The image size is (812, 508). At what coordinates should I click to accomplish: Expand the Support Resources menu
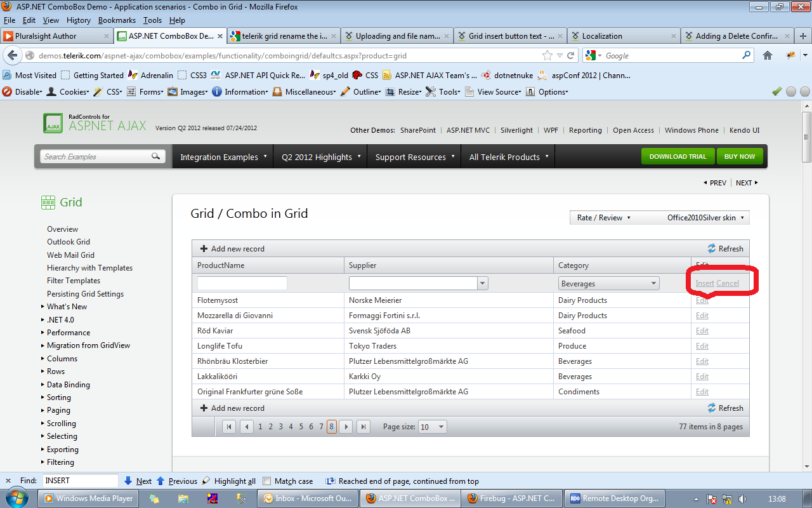pos(415,157)
